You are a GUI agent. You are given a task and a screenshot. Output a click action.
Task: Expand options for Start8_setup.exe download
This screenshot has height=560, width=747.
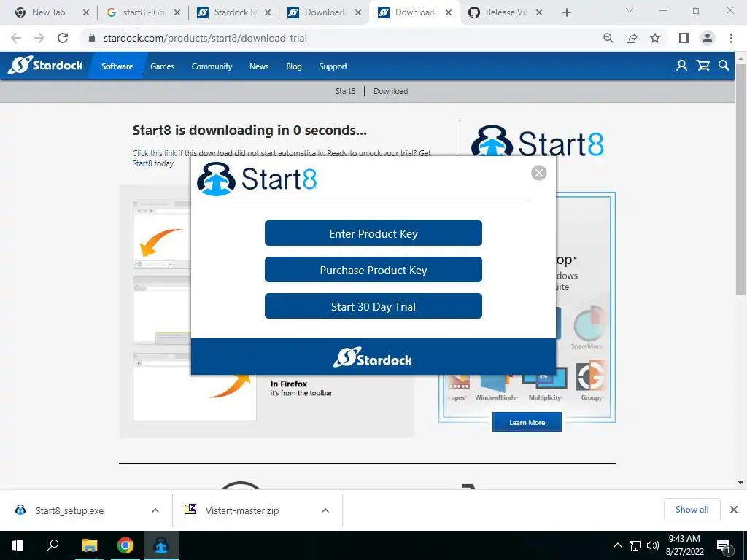pyautogui.click(x=155, y=510)
